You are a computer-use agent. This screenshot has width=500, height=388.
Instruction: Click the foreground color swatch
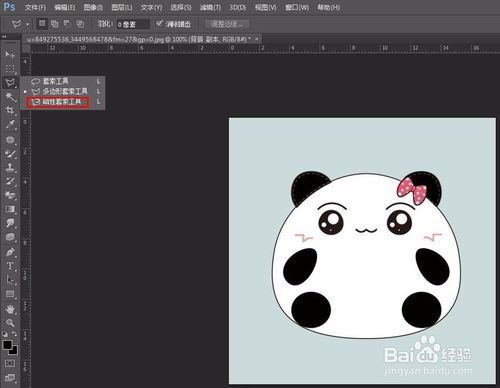click(7, 345)
